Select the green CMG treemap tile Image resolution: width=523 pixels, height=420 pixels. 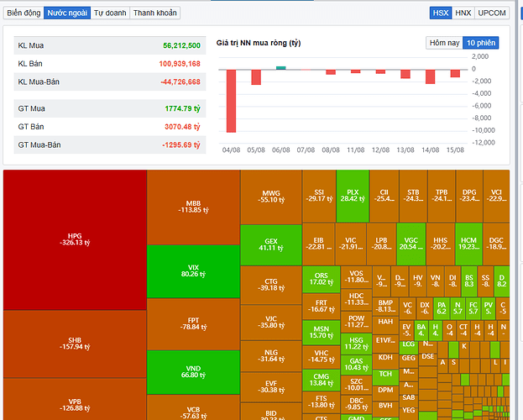click(x=322, y=380)
